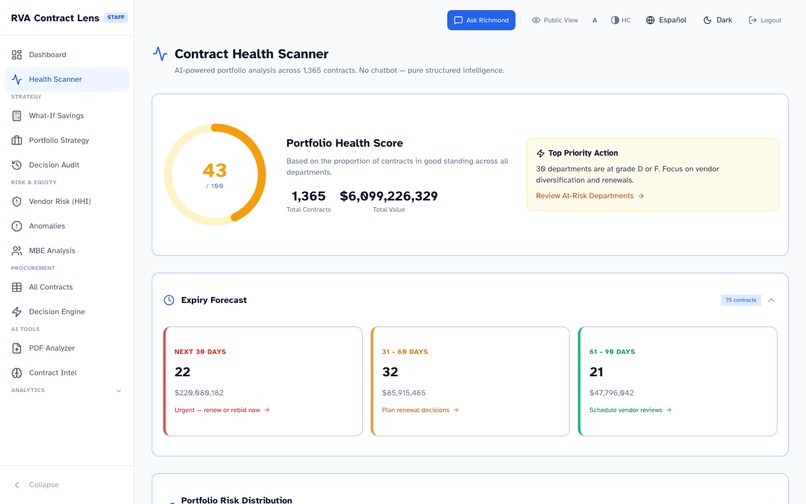Click the Contract Intel globe icon
This screenshot has width=806, height=504.
(x=17, y=373)
